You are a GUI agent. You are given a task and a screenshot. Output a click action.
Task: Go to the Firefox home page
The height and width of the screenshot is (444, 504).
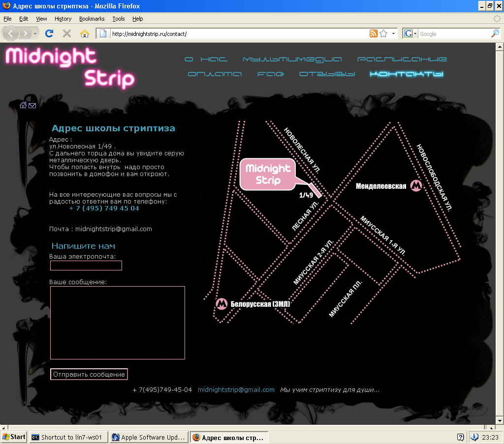pos(85,33)
